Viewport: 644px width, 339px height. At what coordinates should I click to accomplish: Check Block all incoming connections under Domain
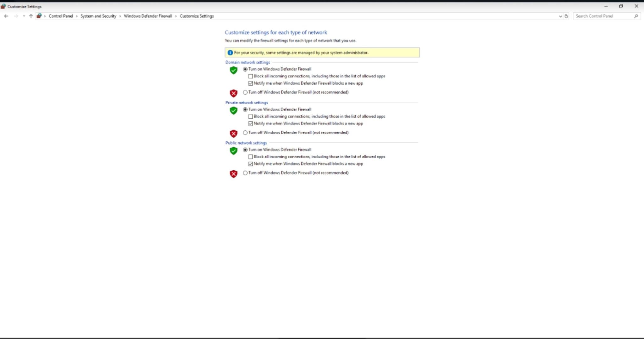(251, 76)
